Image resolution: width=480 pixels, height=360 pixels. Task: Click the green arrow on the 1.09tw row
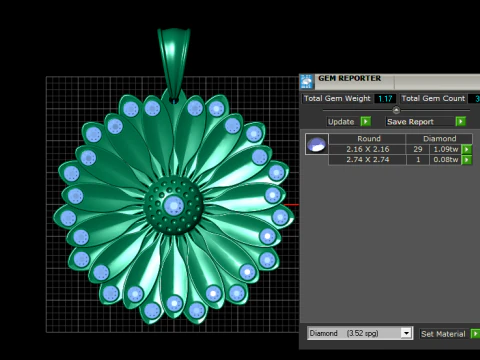467,149
